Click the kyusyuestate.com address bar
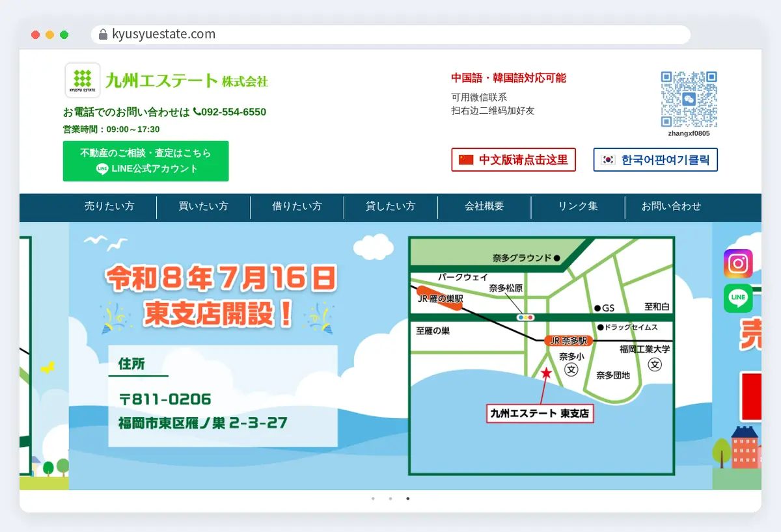This screenshot has height=532, width=781. point(390,34)
